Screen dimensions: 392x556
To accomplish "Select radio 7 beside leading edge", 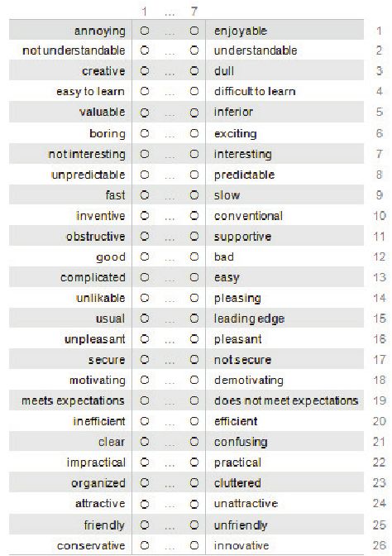I will (194, 319).
